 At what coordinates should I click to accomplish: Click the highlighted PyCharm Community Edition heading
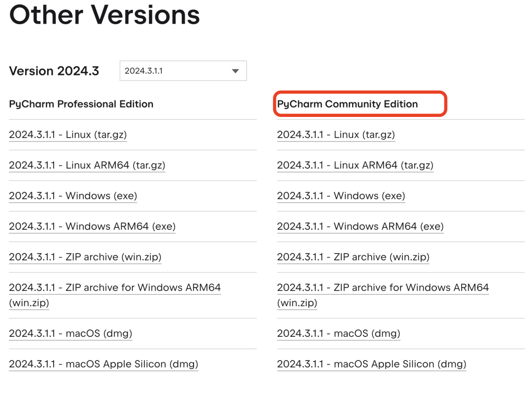coord(347,104)
